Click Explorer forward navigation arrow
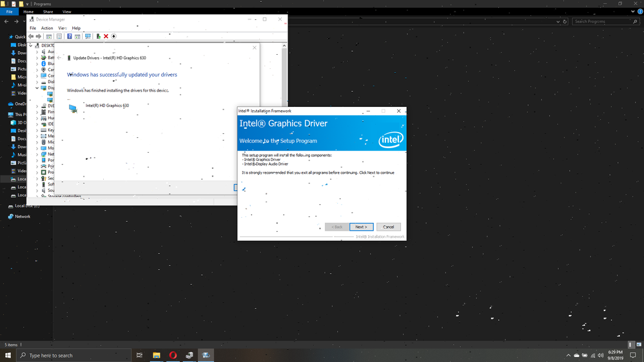The height and width of the screenshot is (362, 644). pyautogui.click(x=16, y=21)
